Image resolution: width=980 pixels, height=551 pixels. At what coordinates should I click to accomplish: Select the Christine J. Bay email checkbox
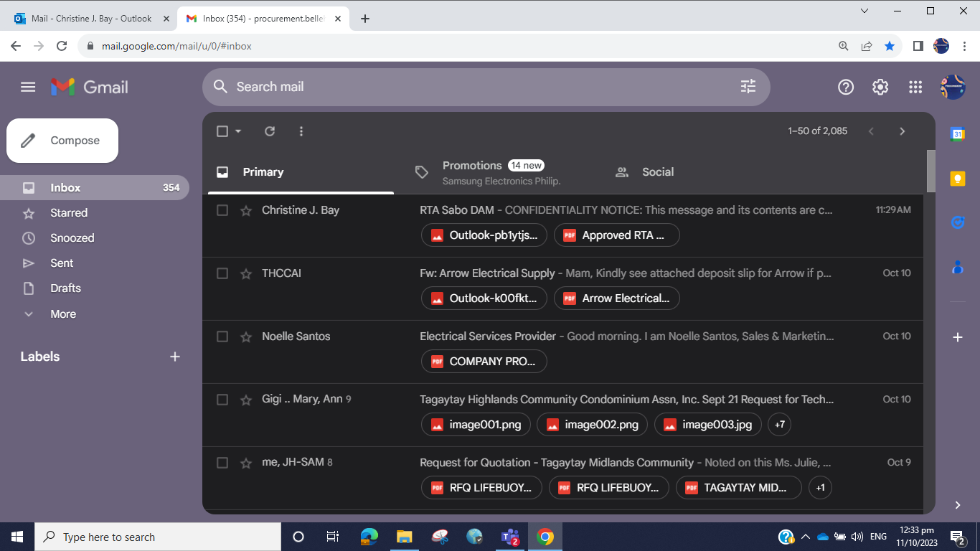click(222, 210)
